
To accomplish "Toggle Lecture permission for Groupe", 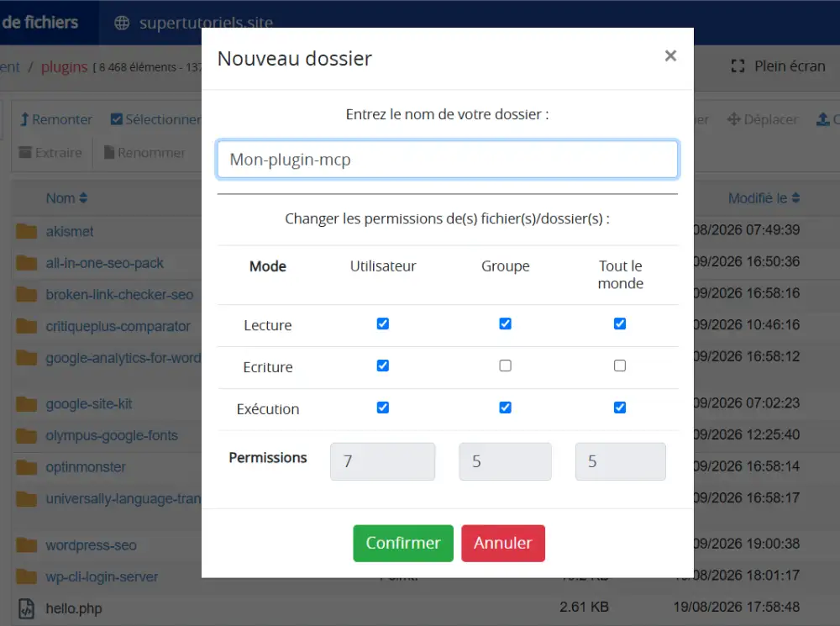I will click(x=505, y=324).
